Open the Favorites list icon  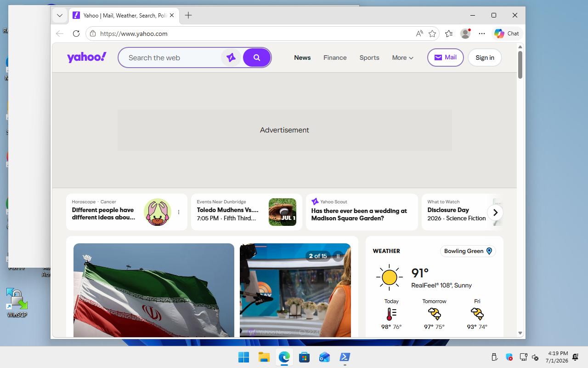[449, 34]
